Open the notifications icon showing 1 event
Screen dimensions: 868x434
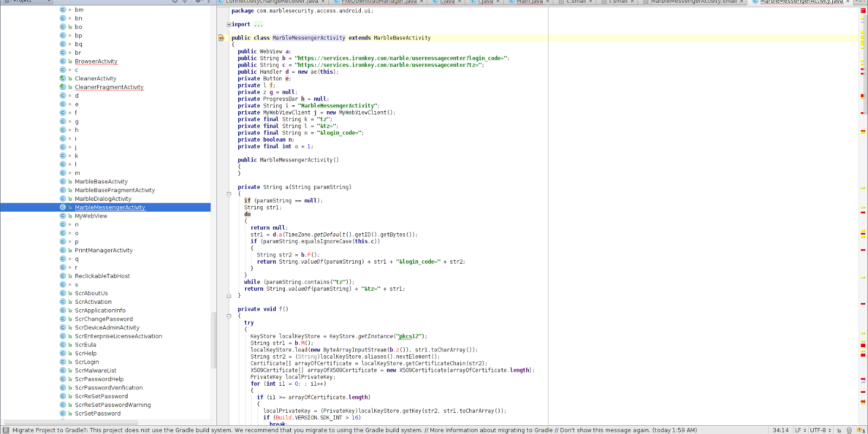pyautogui.click(x=861, y=430)
